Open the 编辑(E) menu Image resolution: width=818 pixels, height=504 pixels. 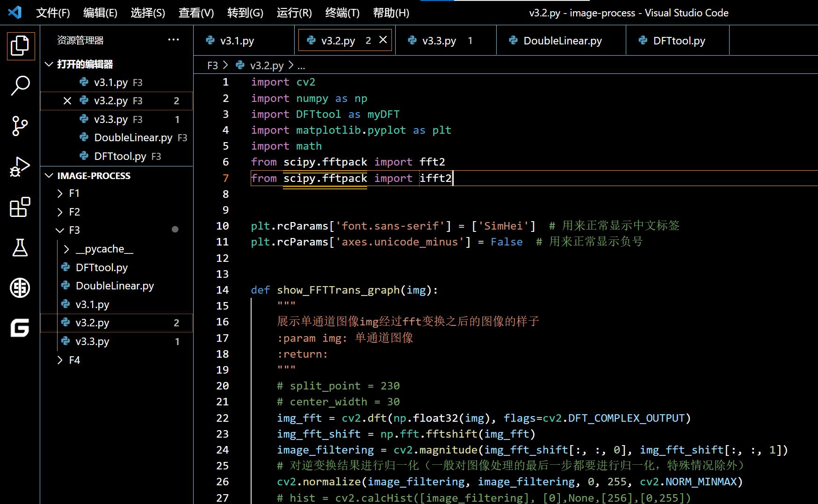pyautogui.click(x=100, y=13)
